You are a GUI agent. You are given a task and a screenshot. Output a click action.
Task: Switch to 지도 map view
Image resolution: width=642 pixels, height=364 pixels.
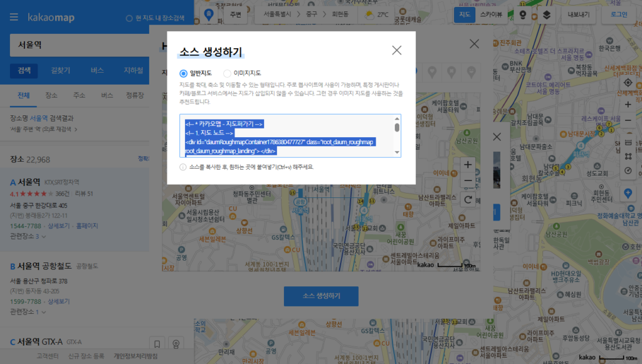pyautogui.click(x=465, y=15)
